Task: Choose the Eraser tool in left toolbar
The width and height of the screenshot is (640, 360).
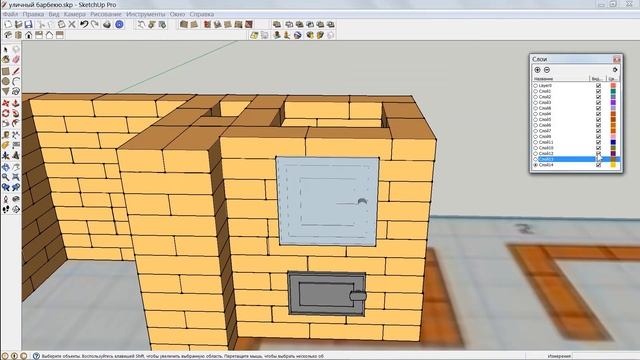Action: [16, 60]
